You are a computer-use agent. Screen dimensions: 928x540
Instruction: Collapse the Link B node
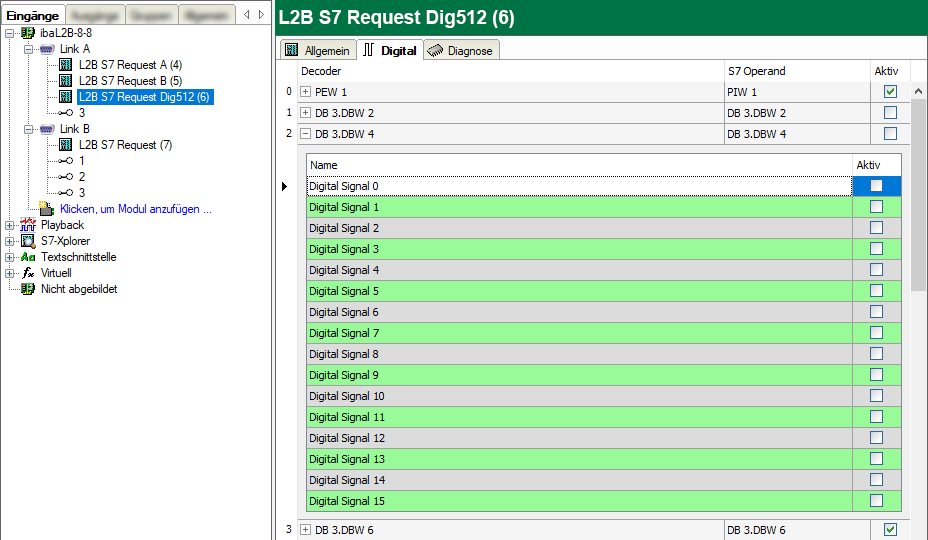[28, 129]
